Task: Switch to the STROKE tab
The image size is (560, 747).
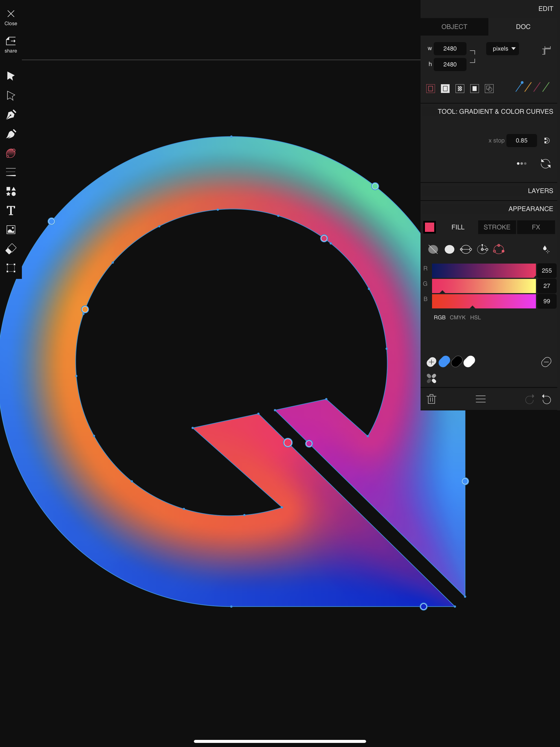Action: [497, 227]
